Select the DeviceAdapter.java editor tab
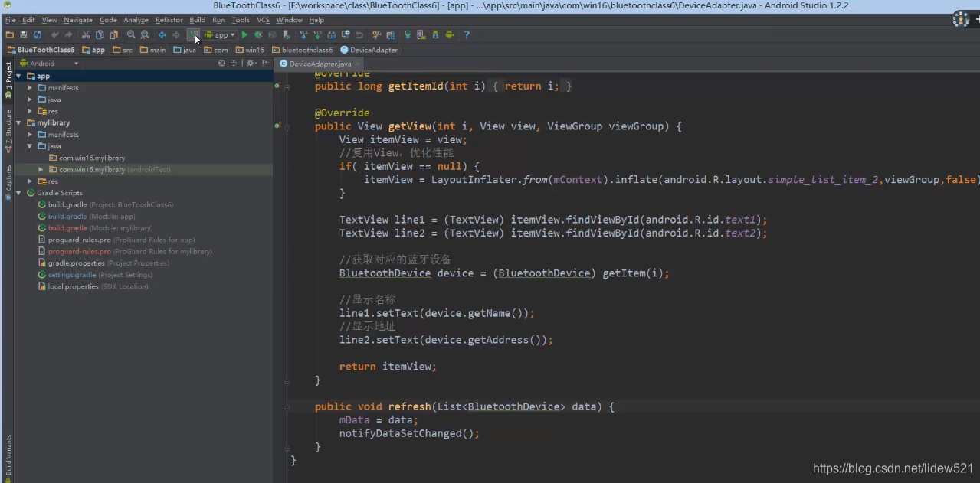Screen dimensions: 980x483 click(320, 64)
